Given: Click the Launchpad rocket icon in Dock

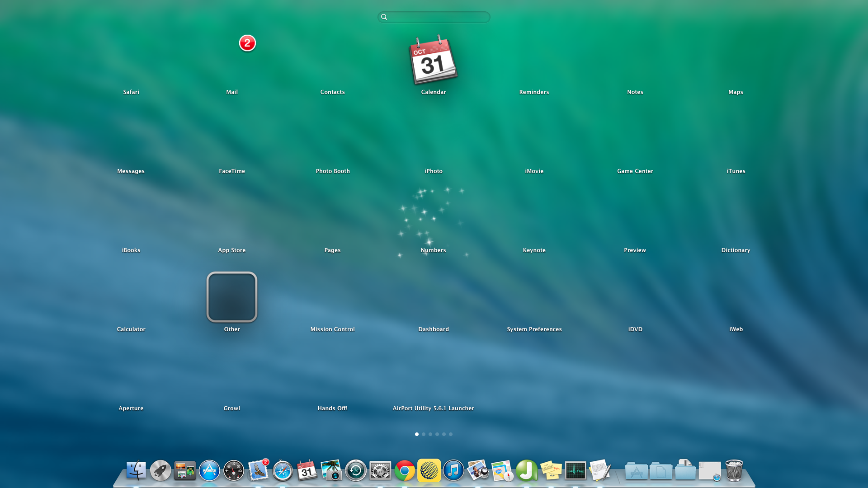Looking at the screenshot, I should click(160, 470).
